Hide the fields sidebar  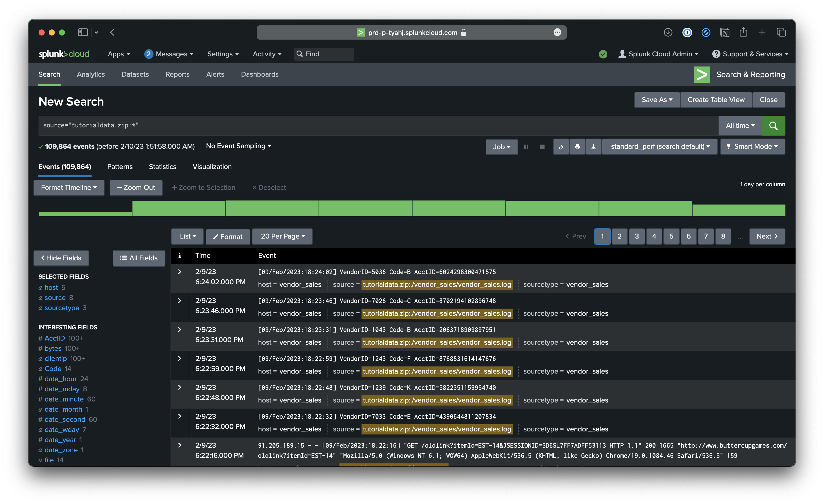coord(61,258)
